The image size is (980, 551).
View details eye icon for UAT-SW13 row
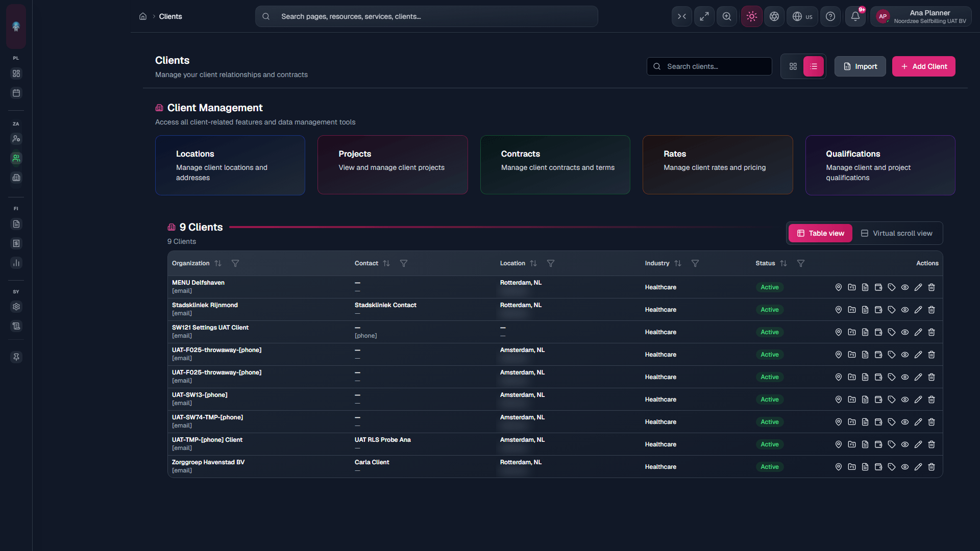904,399
